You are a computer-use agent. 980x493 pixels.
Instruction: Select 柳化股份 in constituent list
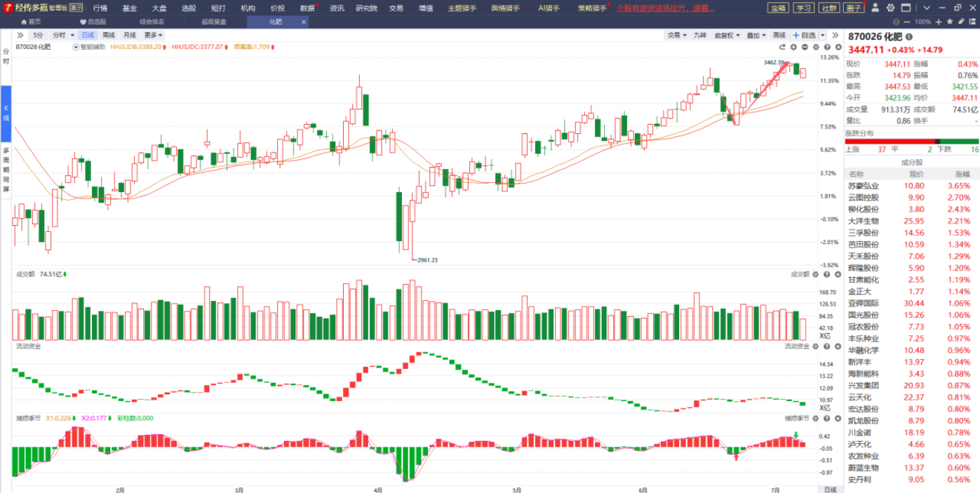pyautogui.click(x=863, y=210)
